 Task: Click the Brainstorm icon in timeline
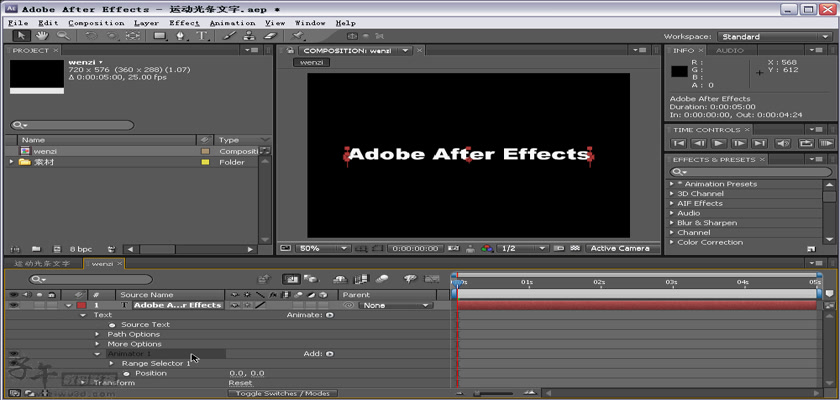coord(410,279)
